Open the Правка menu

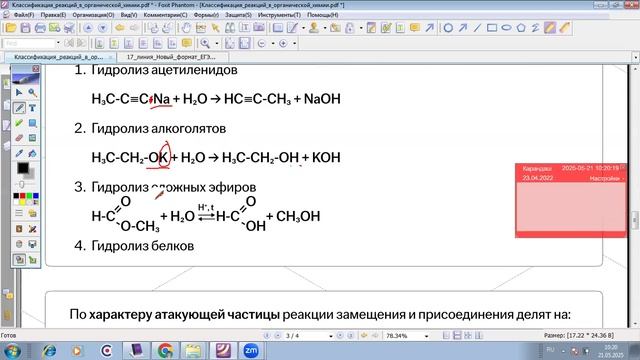pyautogui.click(x=53, y=15)
